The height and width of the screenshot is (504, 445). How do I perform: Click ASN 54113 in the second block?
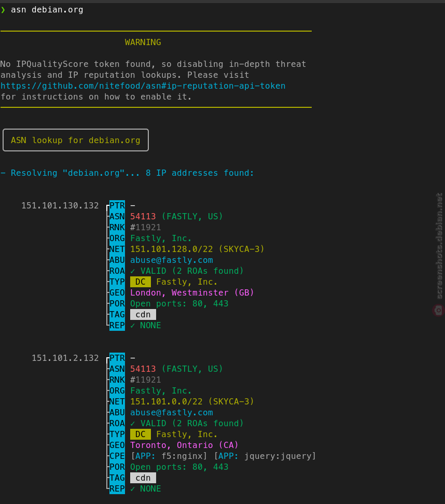143,369
